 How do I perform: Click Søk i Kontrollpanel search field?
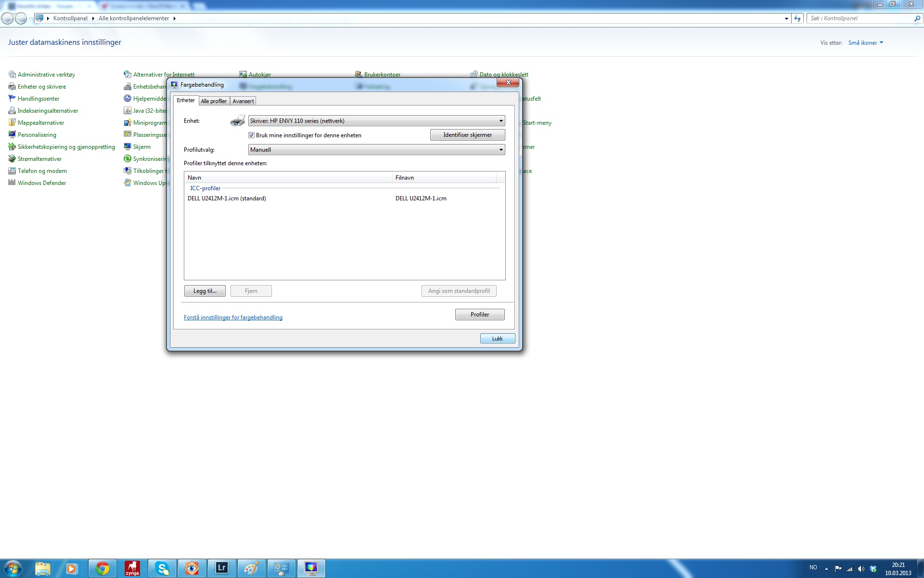pos(861,18)
